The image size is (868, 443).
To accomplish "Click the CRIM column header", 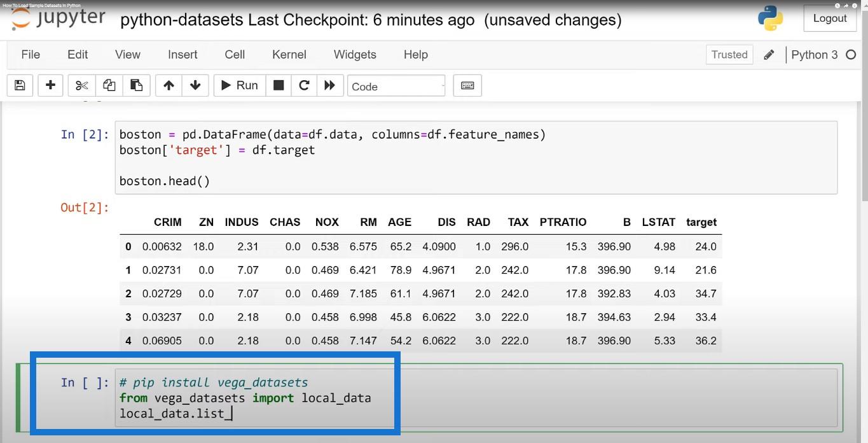I will (168, 222).
